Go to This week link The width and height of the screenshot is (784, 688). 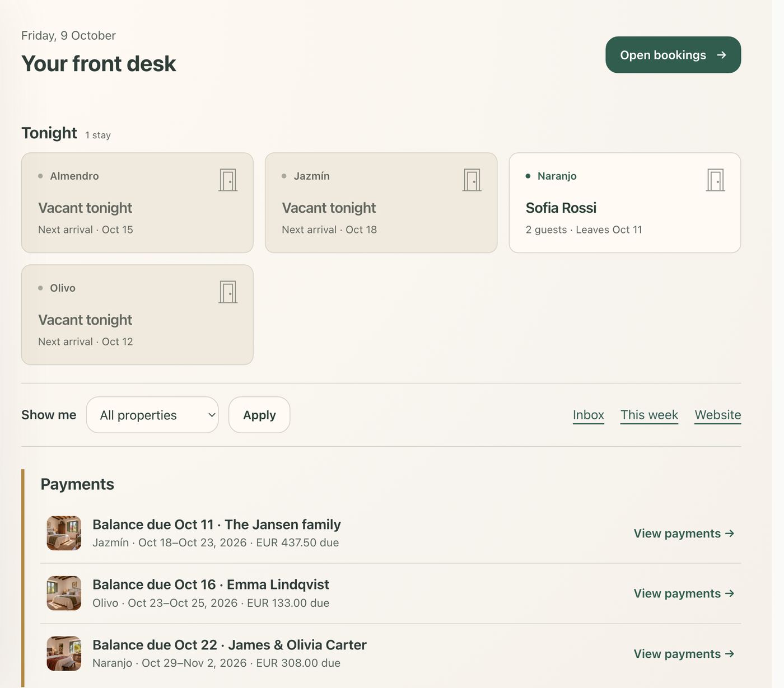point(649,415)
